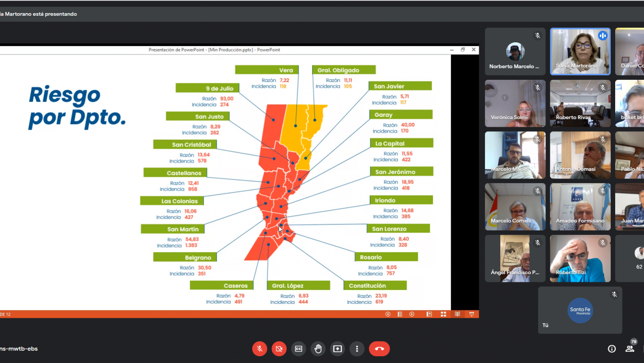This screenshot has height=363, width=644.
Task: Select Ángel Francisco's video tile
Action: click(x=515, y=259)
